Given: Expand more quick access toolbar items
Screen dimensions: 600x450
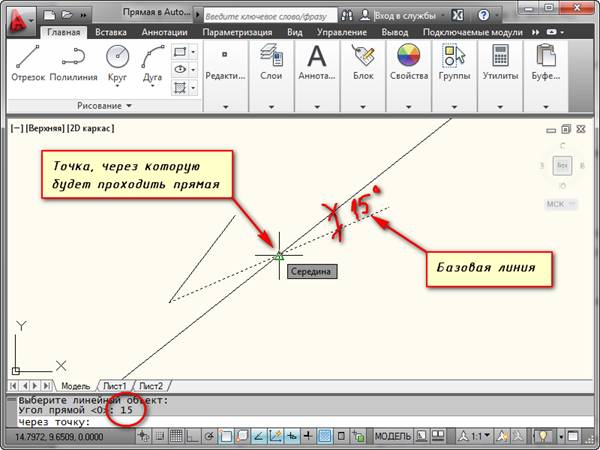Looking at the screenshot, I should click(83, 15).
